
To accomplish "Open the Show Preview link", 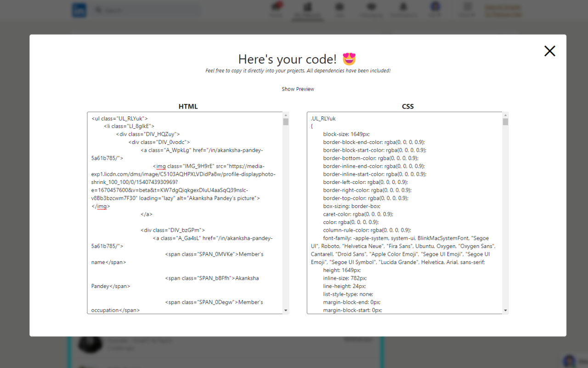I will tap(298, 89).
